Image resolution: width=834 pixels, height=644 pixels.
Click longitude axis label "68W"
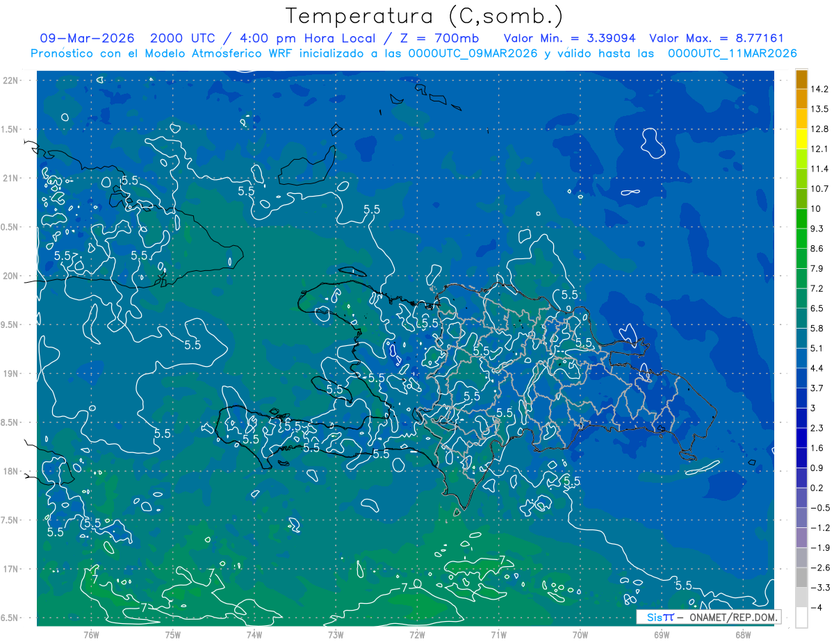point(743,635)
